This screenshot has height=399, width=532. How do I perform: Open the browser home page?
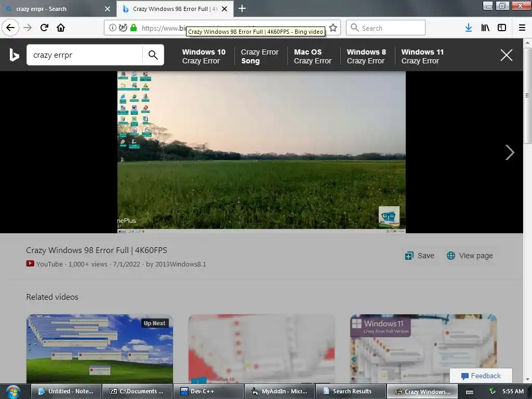(x=61, y=28)
